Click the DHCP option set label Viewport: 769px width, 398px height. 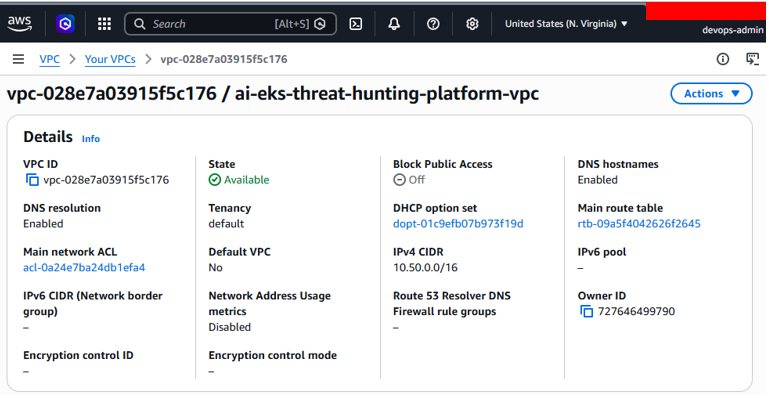point(435,208)
